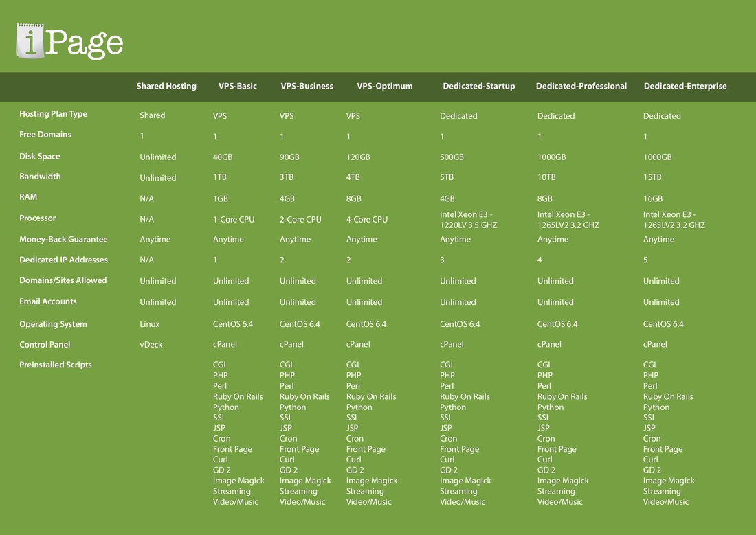The height and width of the screenshot is (535, 756).
Task: Choose the VPS-Business column header
Action: tap(307, 87)
